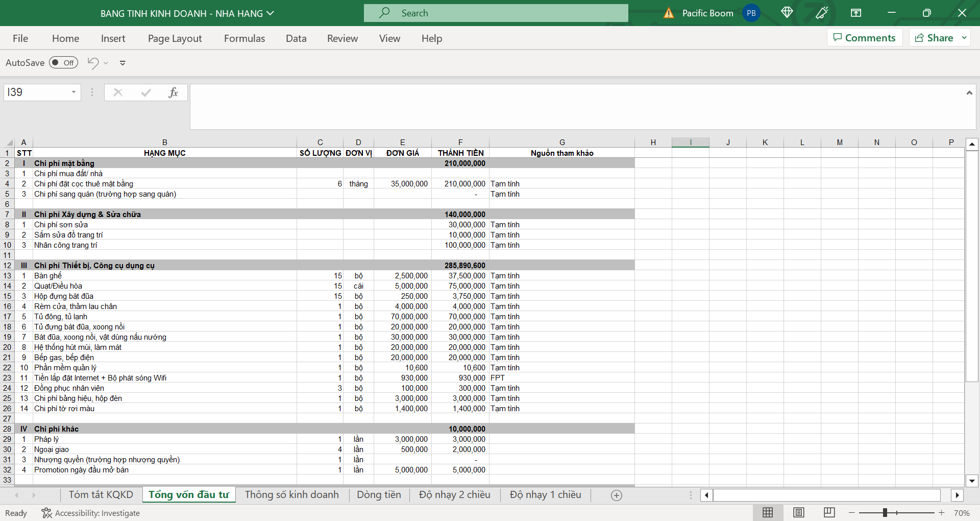Switch to Page Layout view icon
The height and width of the screenshot is (521, 980).
[798, 512]
